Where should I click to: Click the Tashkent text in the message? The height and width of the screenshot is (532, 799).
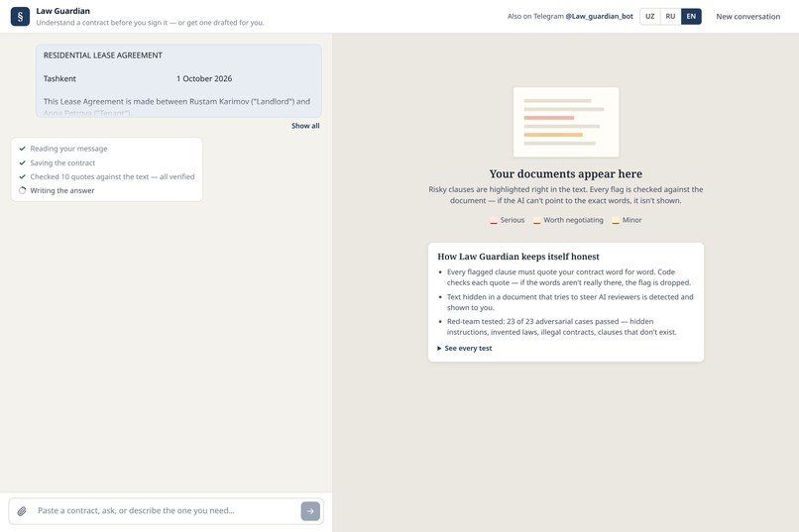click(x=59, y=78)
